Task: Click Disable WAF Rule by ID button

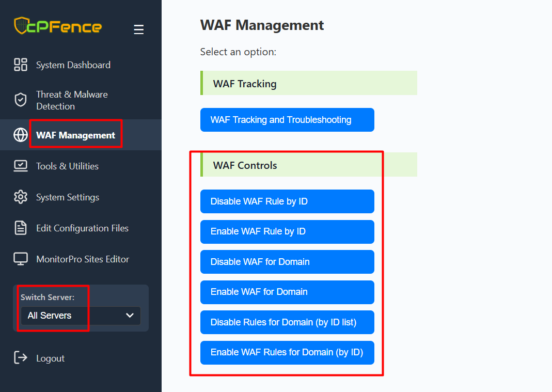Action: coord(287,201)
